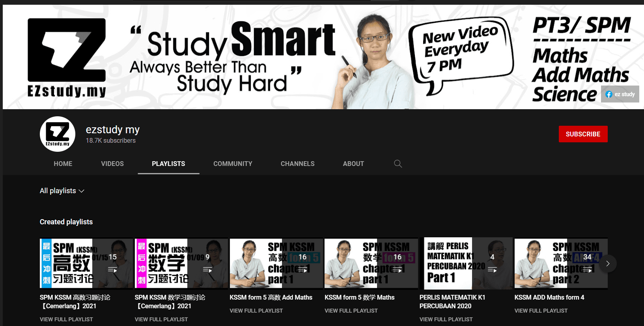
Task: Click the red SUBSCRIBE button
Action: click(583, 134)
